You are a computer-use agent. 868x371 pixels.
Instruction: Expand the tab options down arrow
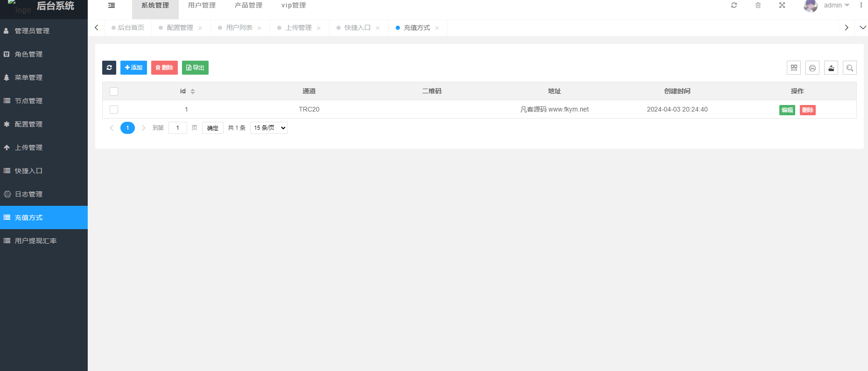(862, 28)
